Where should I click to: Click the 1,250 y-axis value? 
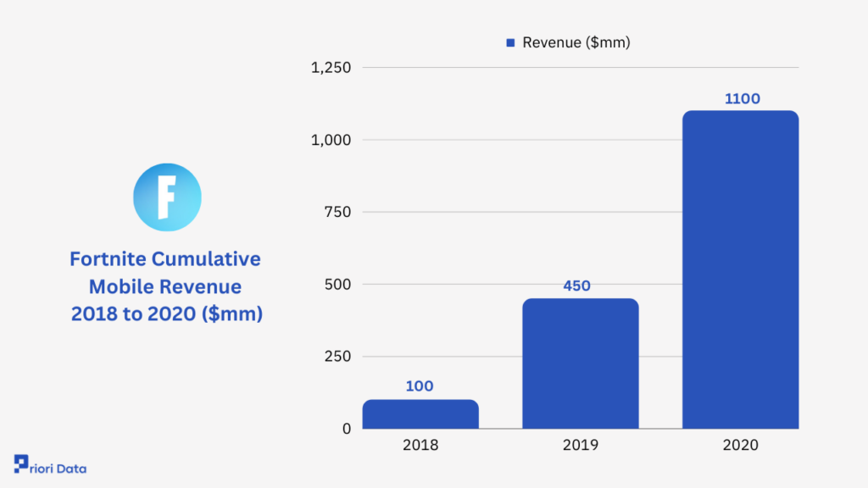(331, 68)
